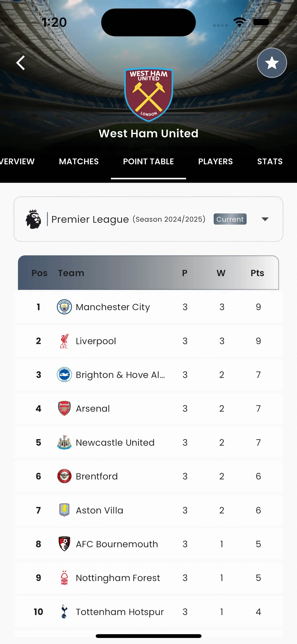The width and height of the screenshot is (297, 644).
Task: Tap the Brentford bee badge
Action: 64,476
